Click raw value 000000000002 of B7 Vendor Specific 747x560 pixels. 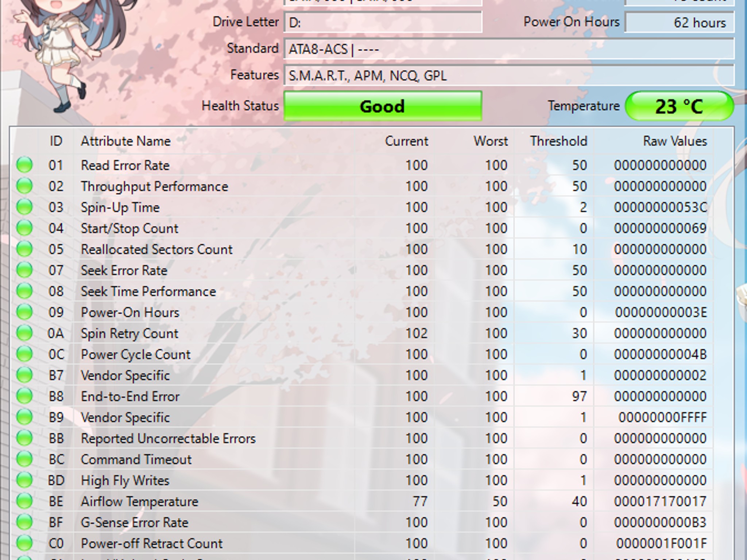coord(661,376)
